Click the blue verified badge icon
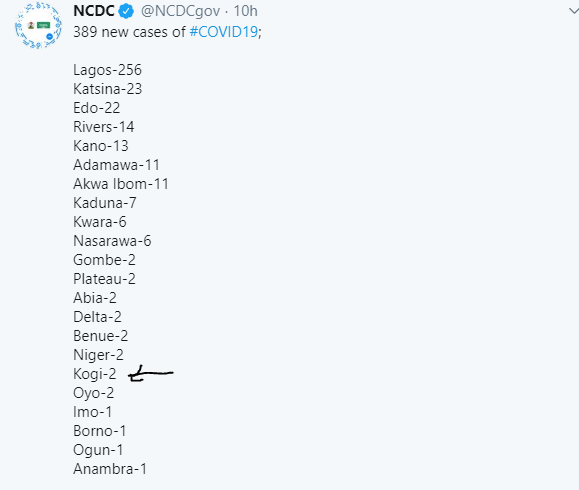579x490 pixels. click(126, 11)
